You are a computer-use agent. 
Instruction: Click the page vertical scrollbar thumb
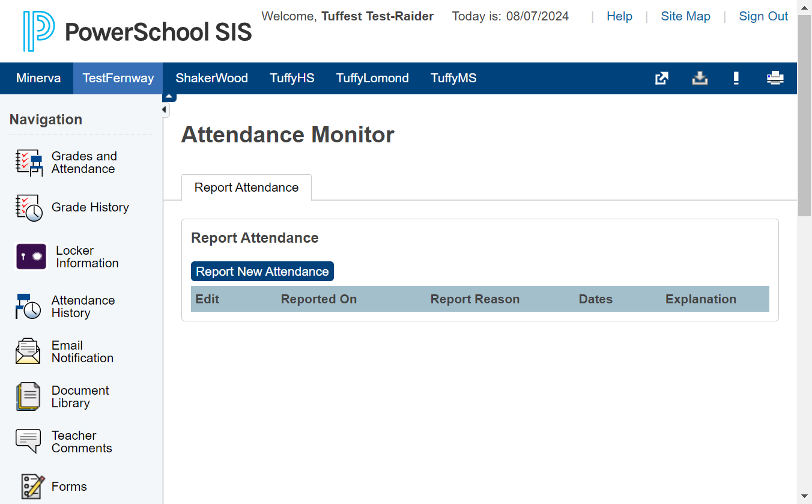click(x=805, y=116)
